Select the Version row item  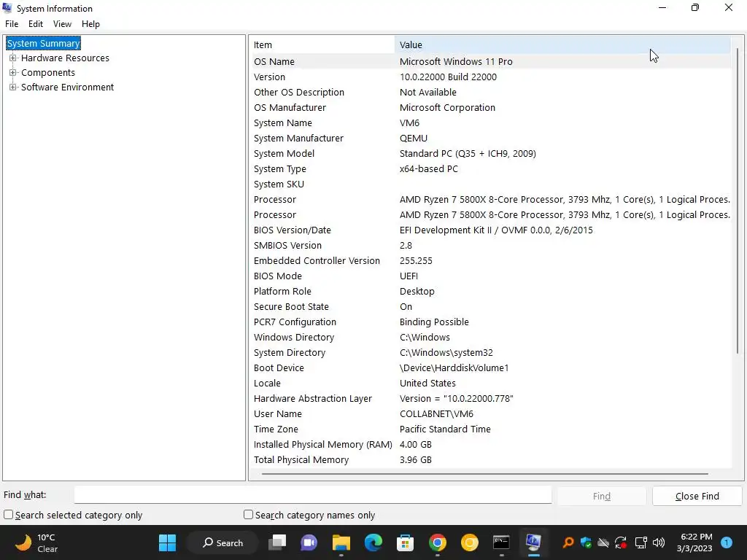click(x=490, y=77)
